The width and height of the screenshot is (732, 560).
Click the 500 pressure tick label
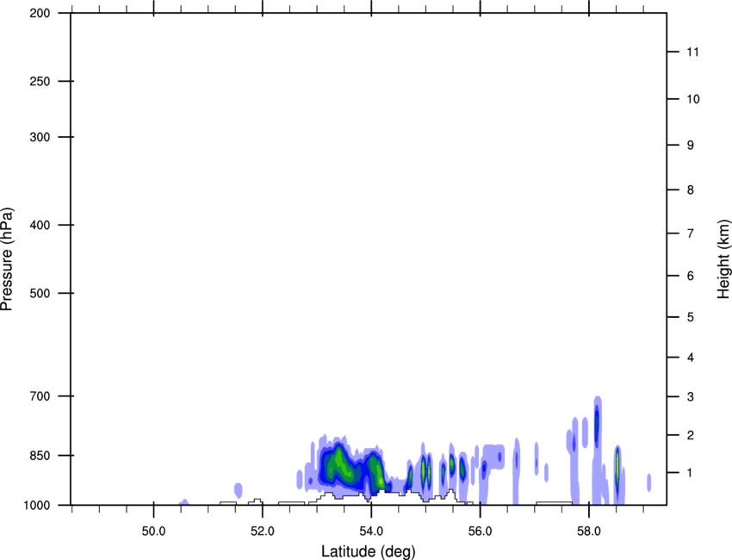pos(40,293)
